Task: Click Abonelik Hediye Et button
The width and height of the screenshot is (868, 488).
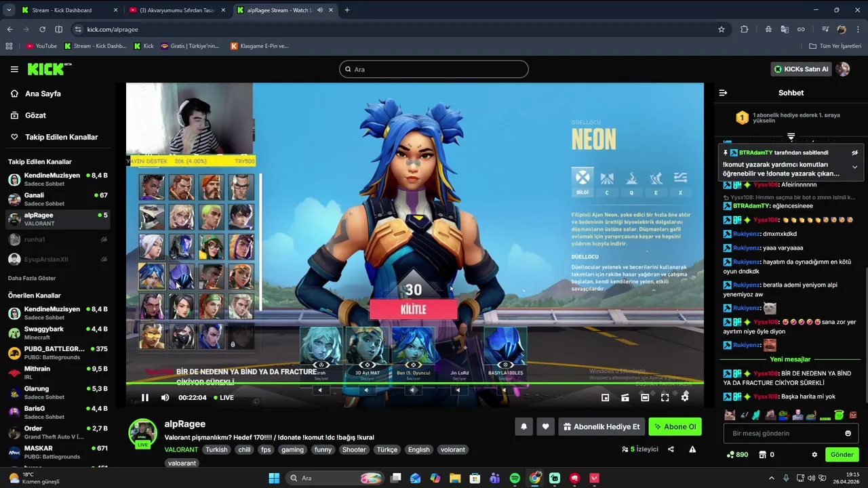Action: 601,427
